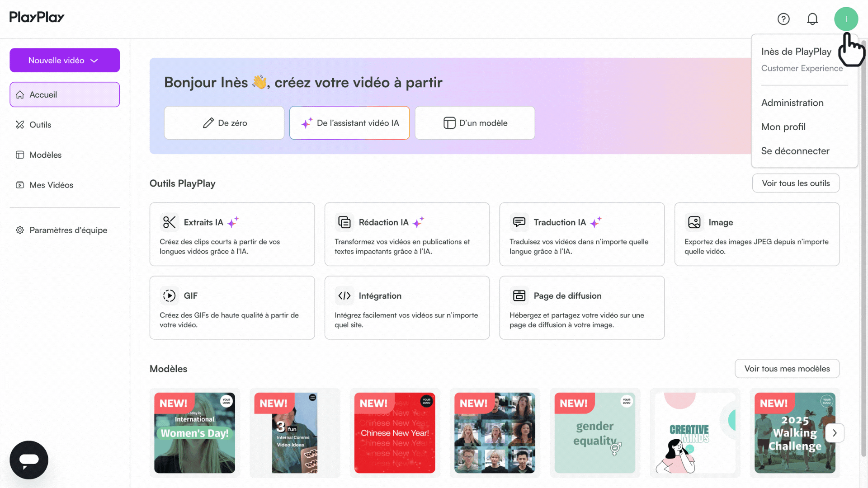
Task: Open the Intégration tool card
Action: point(407,308)
